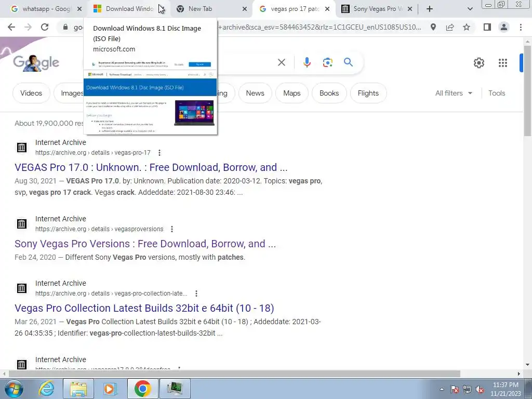Image resolution: width=532 pixels, height=399 pixels.
Task: Close the New Tab tab
Action: pos(245,9)
